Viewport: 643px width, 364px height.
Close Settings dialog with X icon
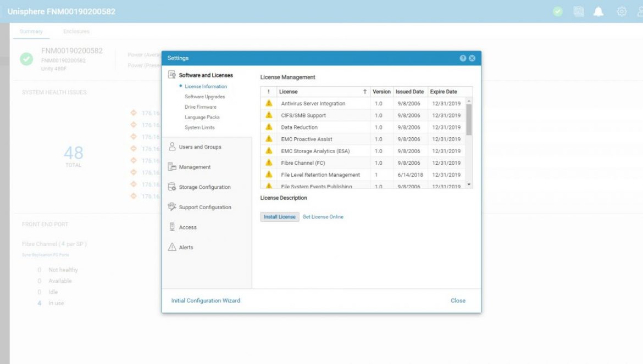tap(472, 58)
